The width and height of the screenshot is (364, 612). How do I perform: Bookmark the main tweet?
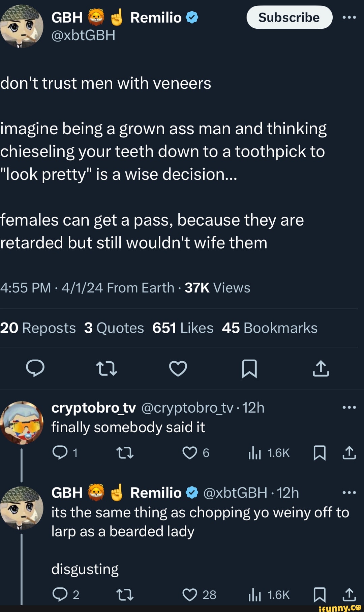tap(249, 369)
